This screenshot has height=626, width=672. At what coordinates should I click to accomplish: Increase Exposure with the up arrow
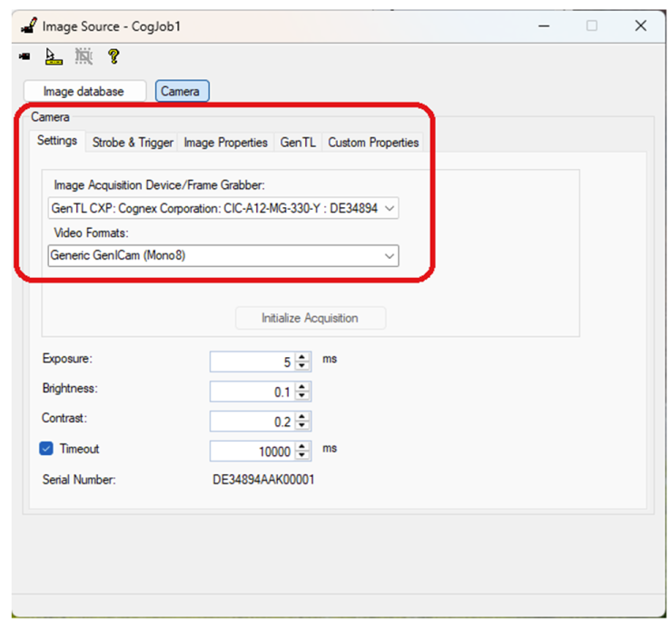coord(302,357)
